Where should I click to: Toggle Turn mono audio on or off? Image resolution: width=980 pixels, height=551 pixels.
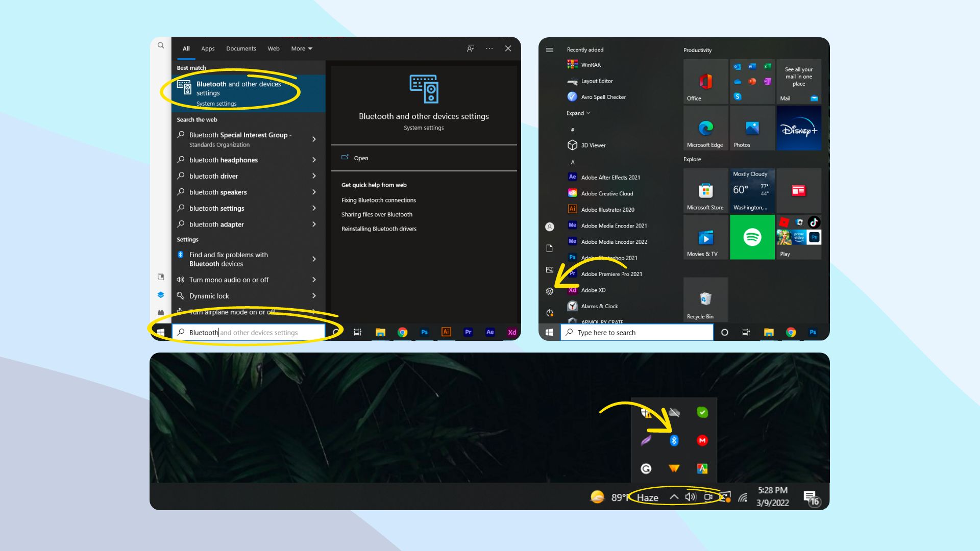(229, 279)
